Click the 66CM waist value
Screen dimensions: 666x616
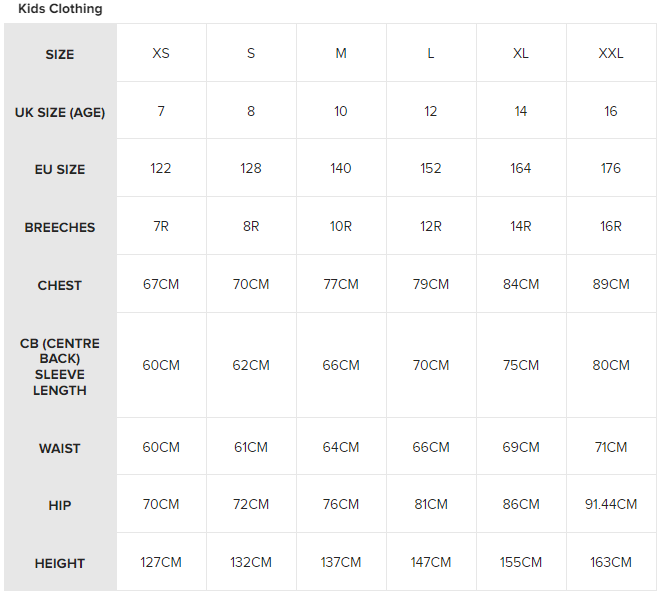[x=431, y=448]
